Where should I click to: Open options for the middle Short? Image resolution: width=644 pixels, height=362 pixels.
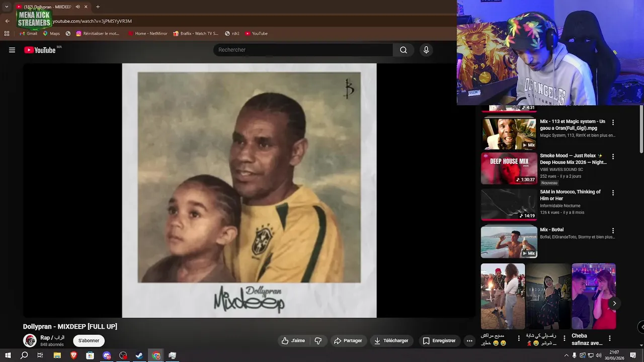(565, 338)
